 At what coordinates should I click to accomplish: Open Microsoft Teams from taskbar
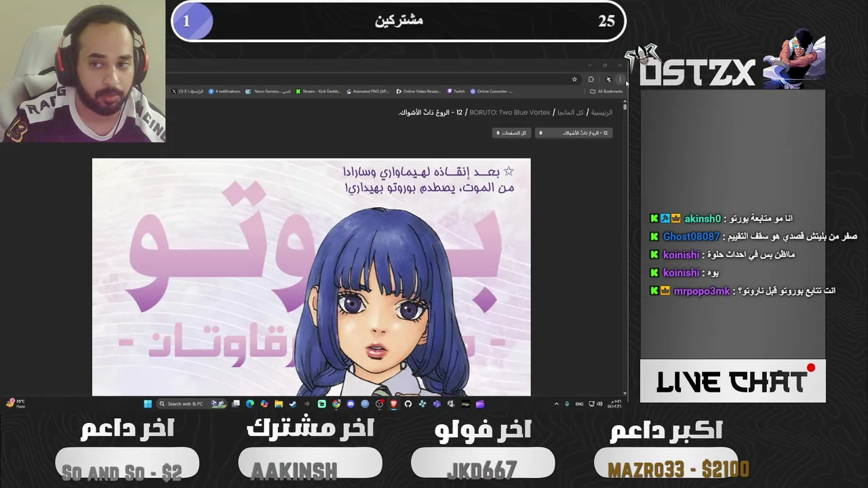pos(437,404)
